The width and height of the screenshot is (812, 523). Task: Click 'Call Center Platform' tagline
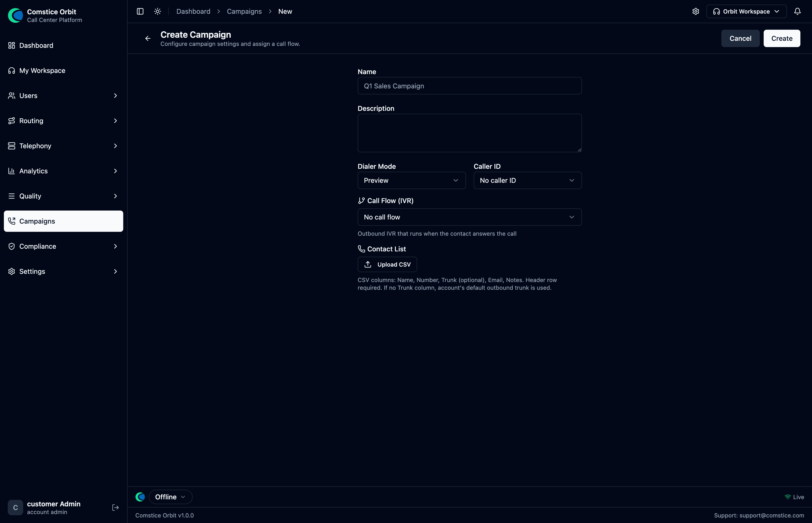[55, 20]
